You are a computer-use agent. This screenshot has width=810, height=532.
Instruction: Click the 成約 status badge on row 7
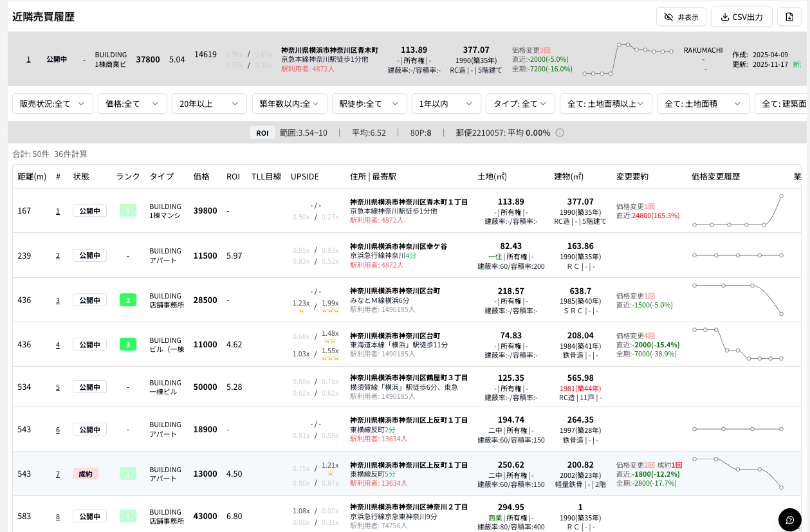pos(86,473)
